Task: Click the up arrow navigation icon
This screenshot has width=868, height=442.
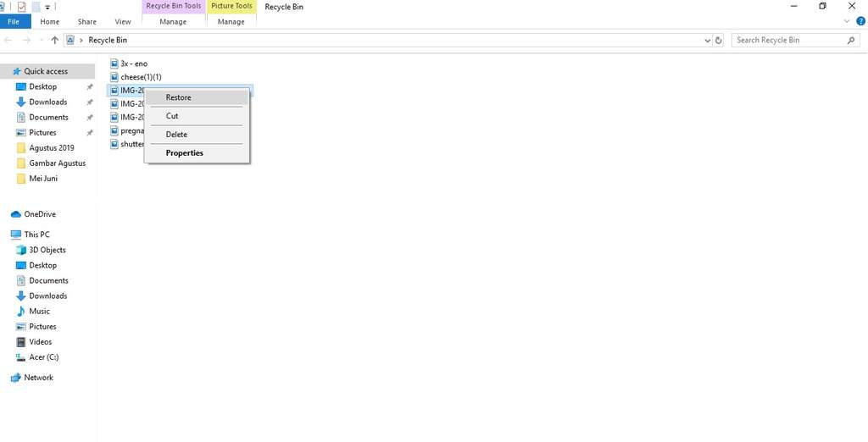Action: tap(55, 40)
